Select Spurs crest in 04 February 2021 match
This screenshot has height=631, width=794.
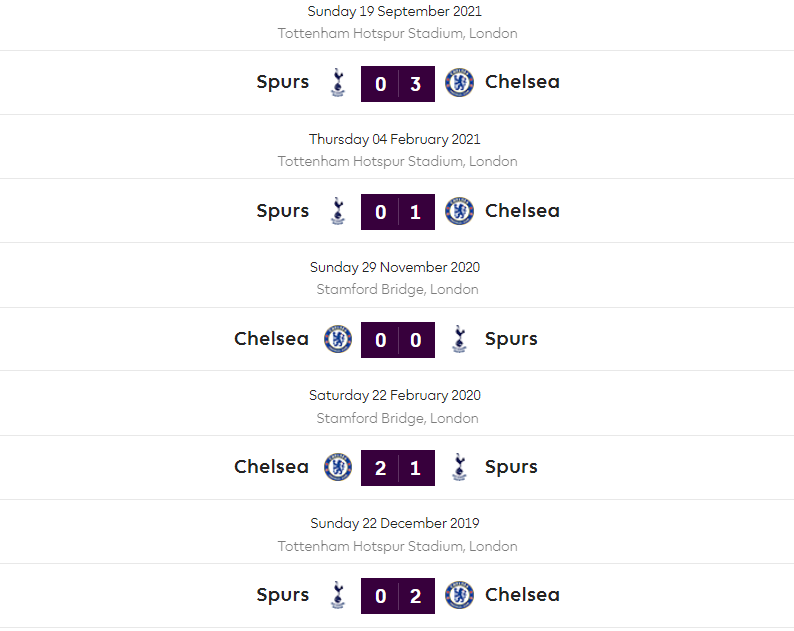tap(337, 211)
